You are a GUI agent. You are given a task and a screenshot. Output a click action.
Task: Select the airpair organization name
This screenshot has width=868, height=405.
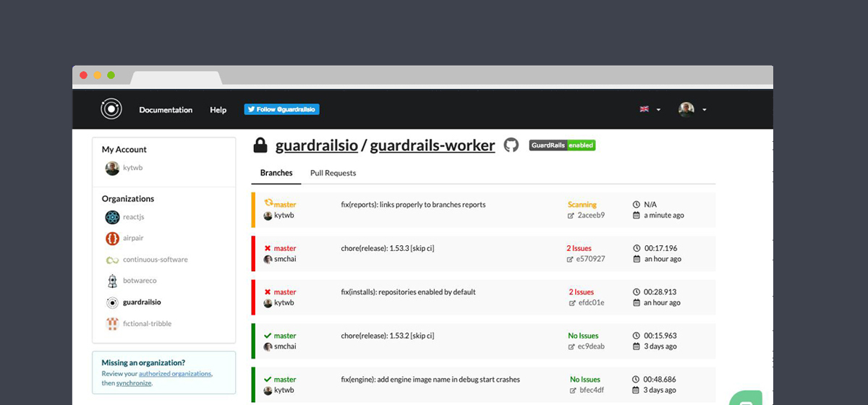coord(133,238)
